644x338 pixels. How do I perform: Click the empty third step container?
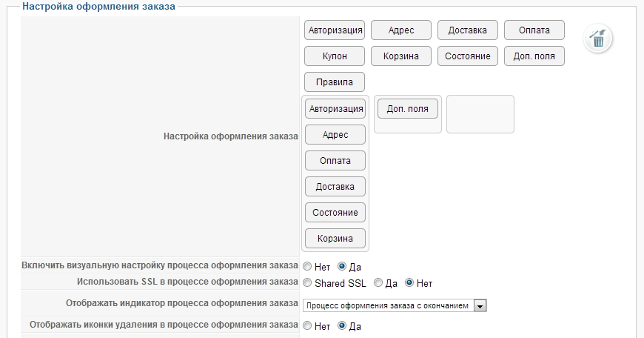point(480,114)
